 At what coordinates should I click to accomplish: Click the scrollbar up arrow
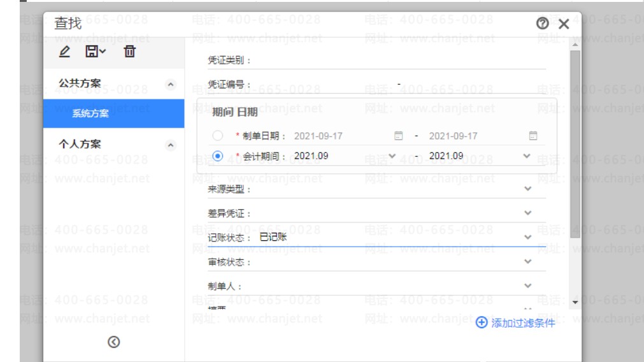tap(575, 45)
